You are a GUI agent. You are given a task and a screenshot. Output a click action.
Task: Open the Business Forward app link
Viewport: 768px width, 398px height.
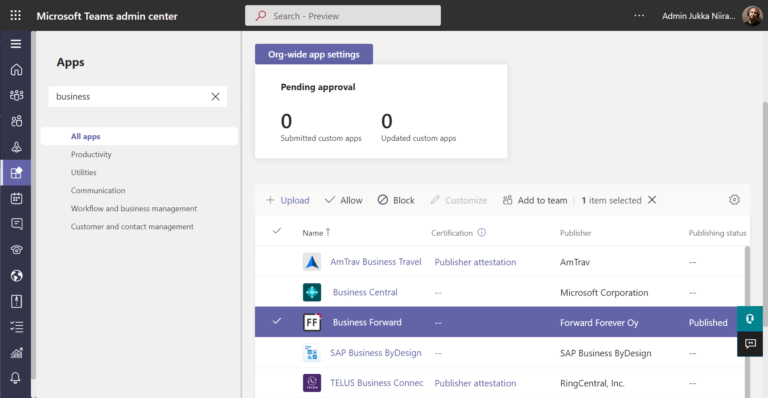click(x=367, y=322)
